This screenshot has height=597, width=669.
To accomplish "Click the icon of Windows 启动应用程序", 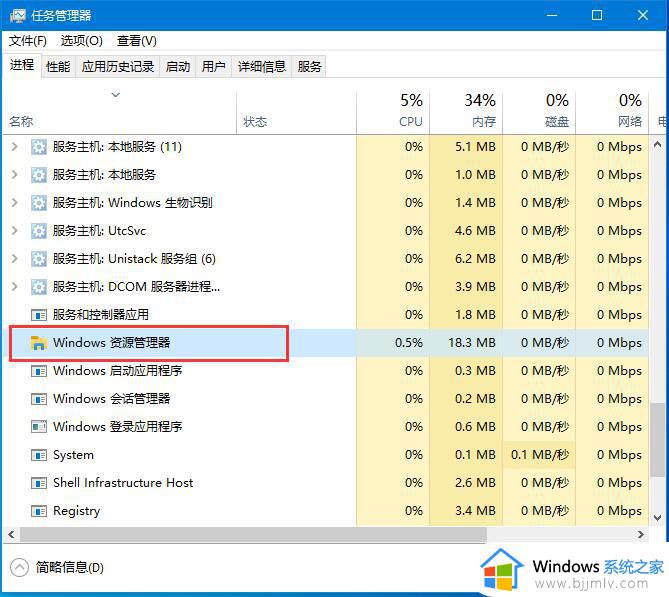I will 39,371.
